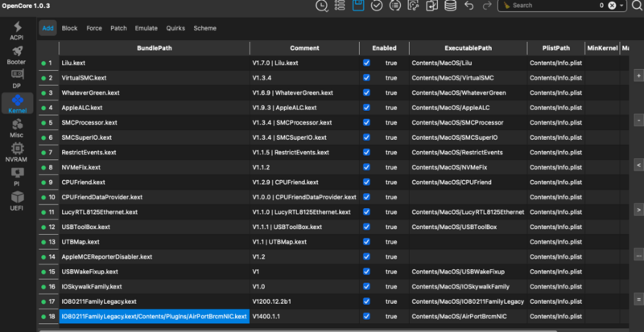Open the DP section in sidebar

17,79
